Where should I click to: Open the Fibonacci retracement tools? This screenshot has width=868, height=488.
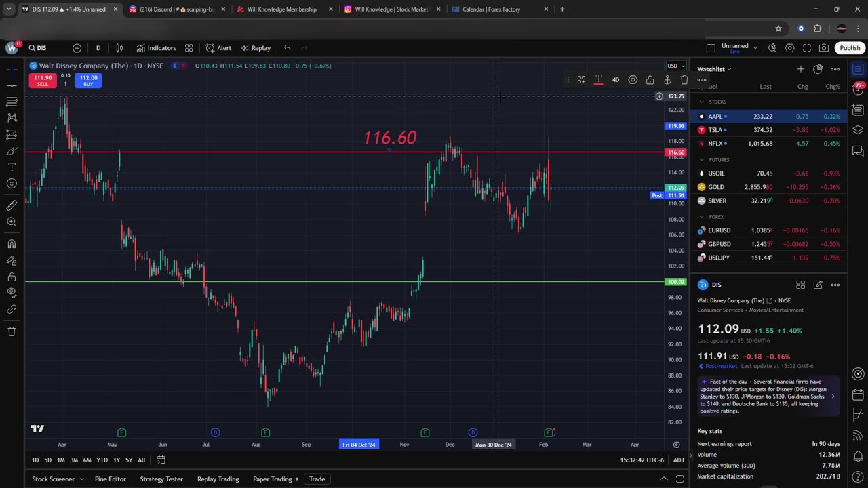click(12, 102)
